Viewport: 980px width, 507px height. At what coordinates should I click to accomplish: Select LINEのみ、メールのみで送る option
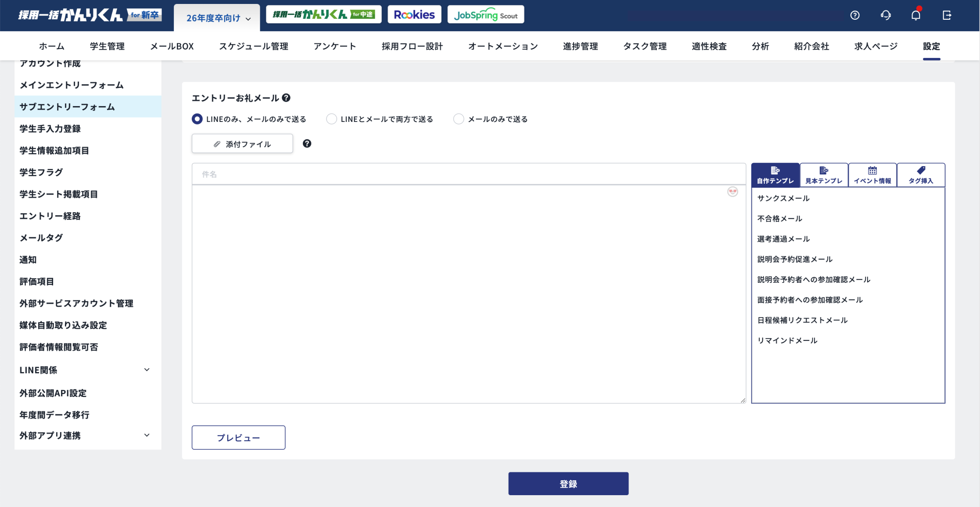click(x=197, y=119)
